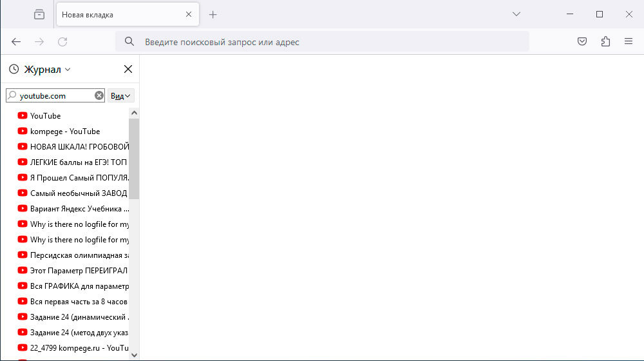644x361 pixels.
Task: Close the Новая вкладка tab
Action: pos(189,14)
